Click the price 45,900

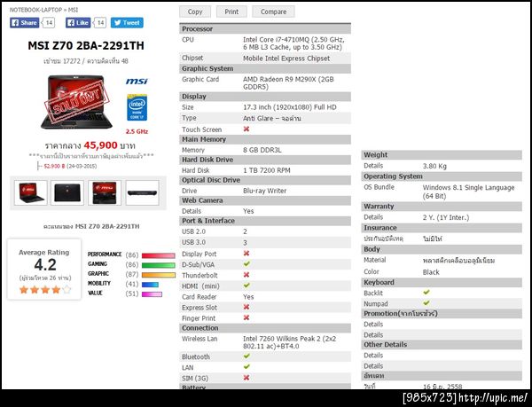click(100, 145)
